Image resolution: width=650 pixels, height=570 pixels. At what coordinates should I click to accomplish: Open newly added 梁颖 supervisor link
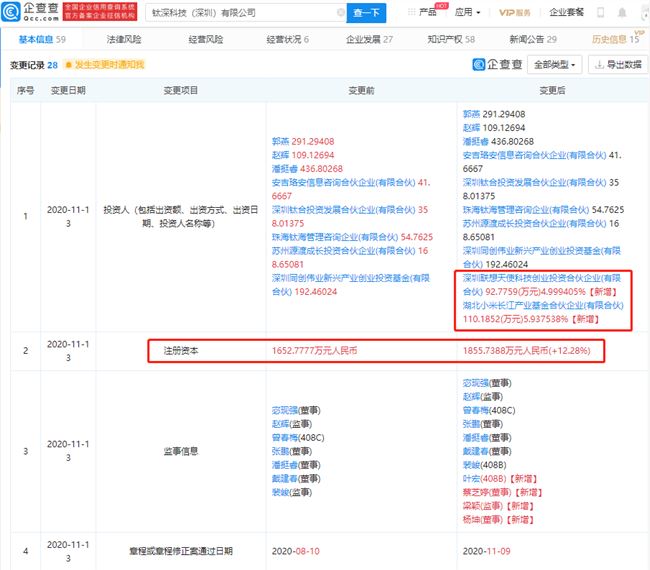[471, 507]
